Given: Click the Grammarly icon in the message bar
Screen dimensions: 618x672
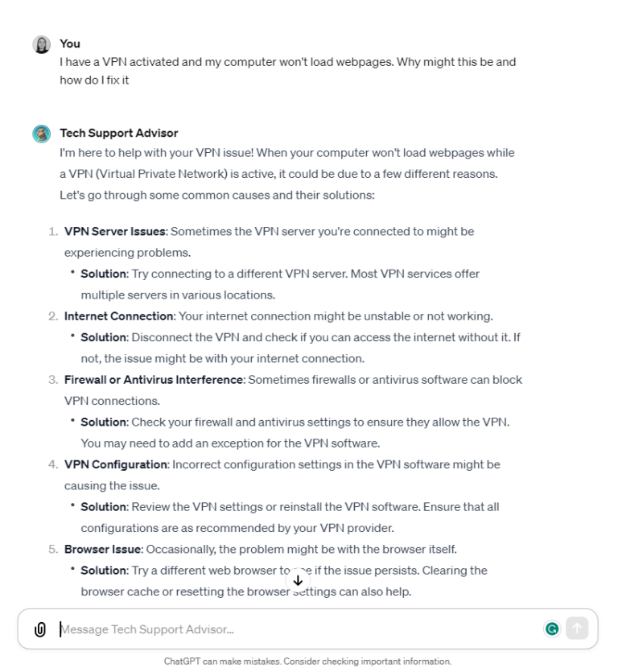Looking at the screenshot, I should tap(552, 629).
